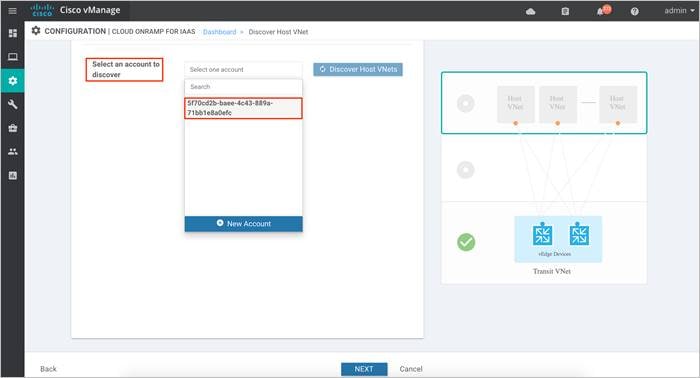
Task: Click the green checkmark Transit VNet step
Action: coord(466,242)
